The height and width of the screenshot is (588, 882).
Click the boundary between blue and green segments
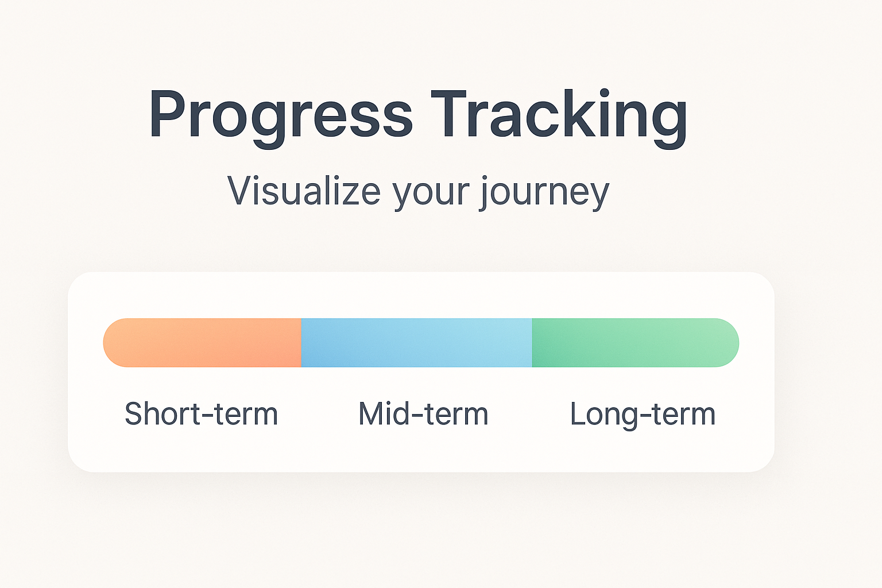click(532, 343)
